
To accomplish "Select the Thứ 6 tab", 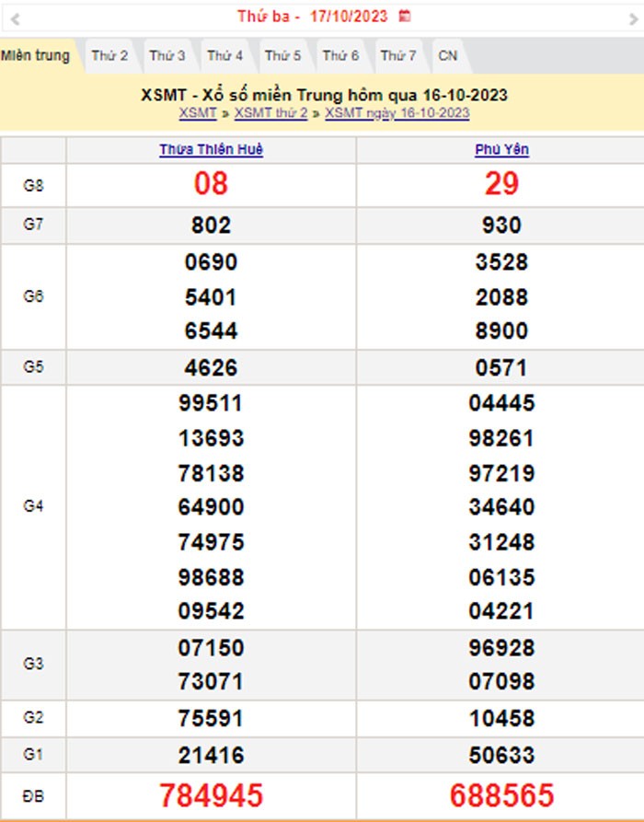I will tap(340, 56).
